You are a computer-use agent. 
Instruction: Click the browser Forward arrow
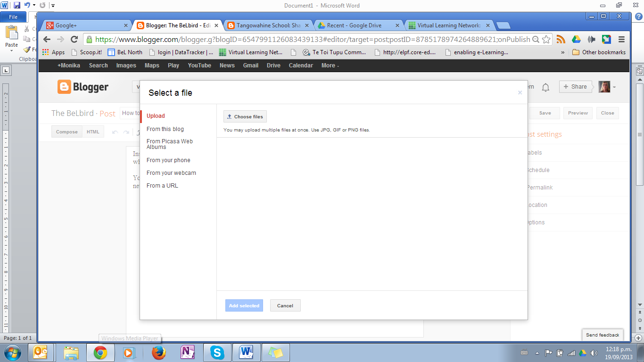coord(60,40)
